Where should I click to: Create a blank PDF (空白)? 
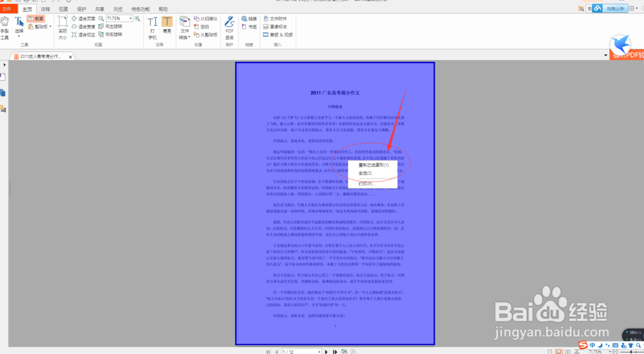(x=202, y=26)
